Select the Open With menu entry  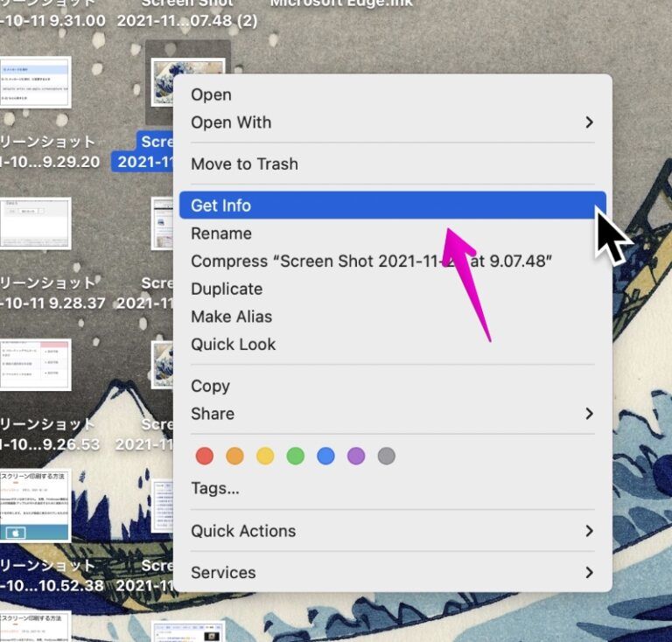click(392, 122)
